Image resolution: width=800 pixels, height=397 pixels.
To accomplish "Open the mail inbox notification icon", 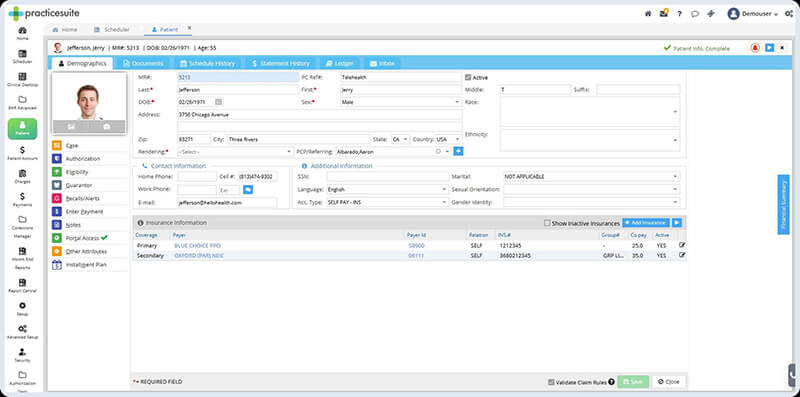I will tap(664, 13).
